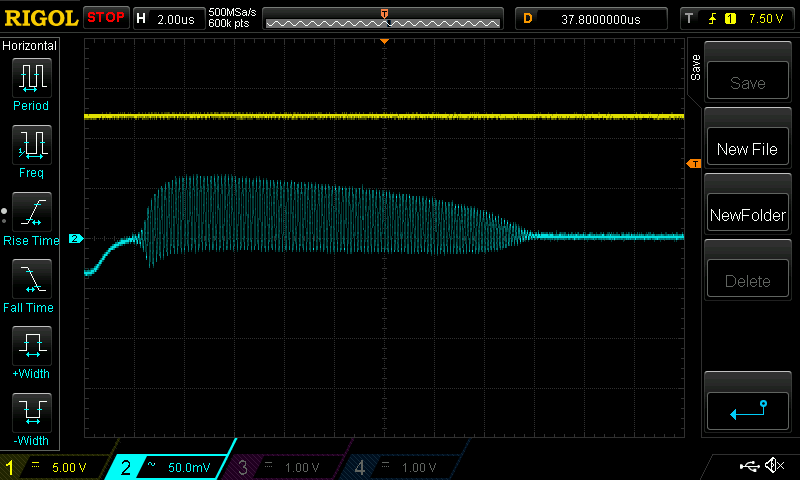Click the delay value 37.8000000us
Image resolution: width=800 pixels, height=480 pixels.
601,19
